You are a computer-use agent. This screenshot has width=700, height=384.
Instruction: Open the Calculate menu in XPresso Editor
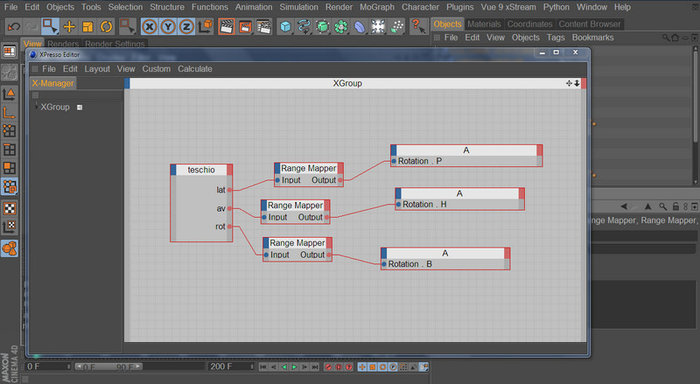click(x=195, y=69)
